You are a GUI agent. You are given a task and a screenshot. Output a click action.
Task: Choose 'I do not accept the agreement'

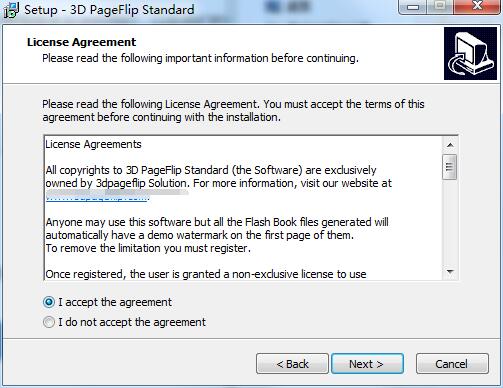(49, 322)
